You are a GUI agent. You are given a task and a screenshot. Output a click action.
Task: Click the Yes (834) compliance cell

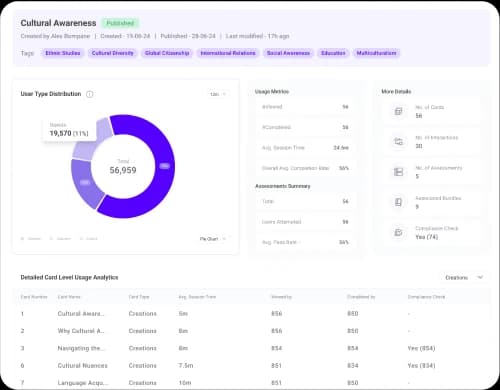pos(421,366)
